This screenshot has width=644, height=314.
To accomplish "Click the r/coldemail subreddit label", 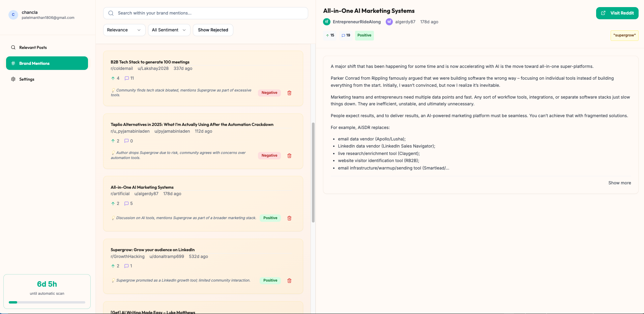I will (122, 69).
